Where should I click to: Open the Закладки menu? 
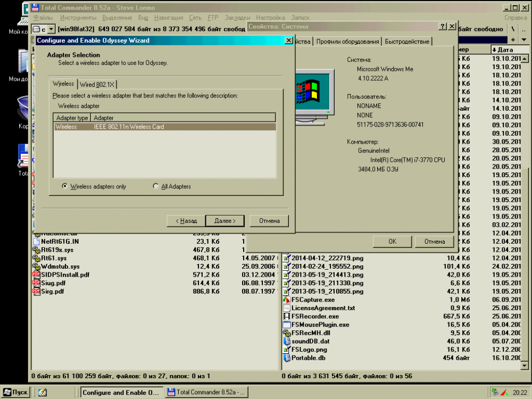(x=236, y=18)
